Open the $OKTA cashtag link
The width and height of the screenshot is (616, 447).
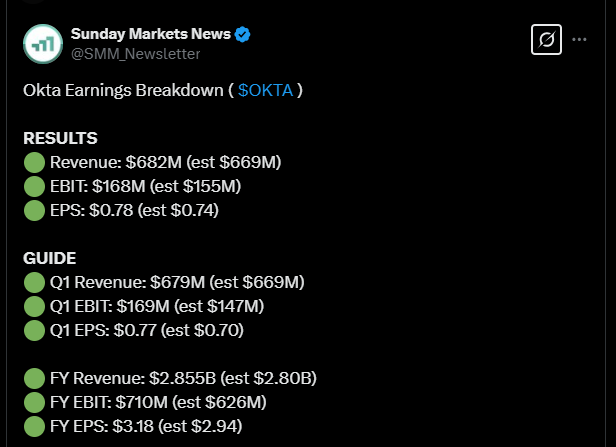click(x=265, y=90)
